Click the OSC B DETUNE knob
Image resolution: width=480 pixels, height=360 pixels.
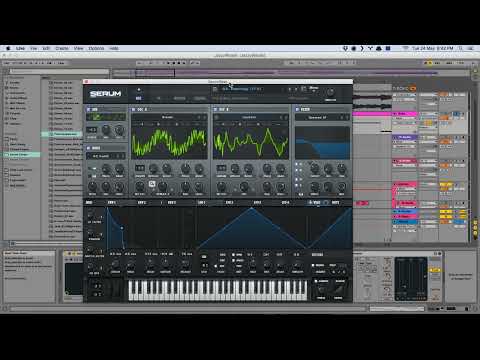pos(235,168)
